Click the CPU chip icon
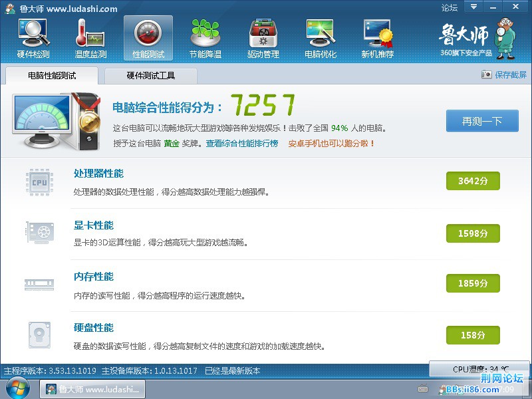Image resolution: width=532 pixels, height=399 pixels. [39, 182]
